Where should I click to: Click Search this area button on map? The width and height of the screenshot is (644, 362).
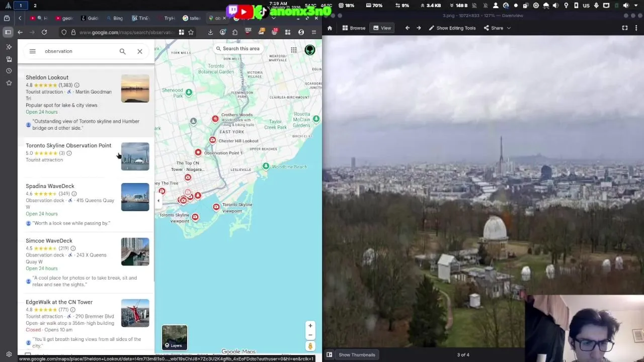237,49
